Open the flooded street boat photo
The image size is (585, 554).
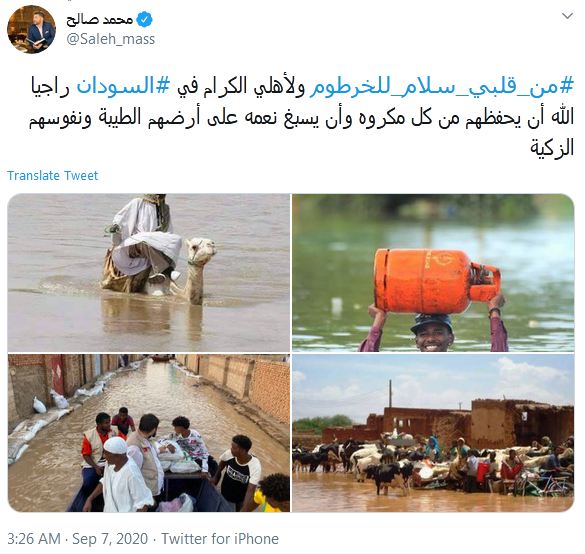pyautogui.click(x=149, y=433)
